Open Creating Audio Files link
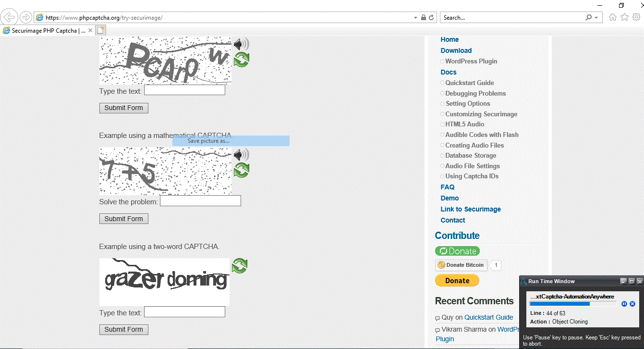Screen dimensions: 644x349 (x=474, y=145)
